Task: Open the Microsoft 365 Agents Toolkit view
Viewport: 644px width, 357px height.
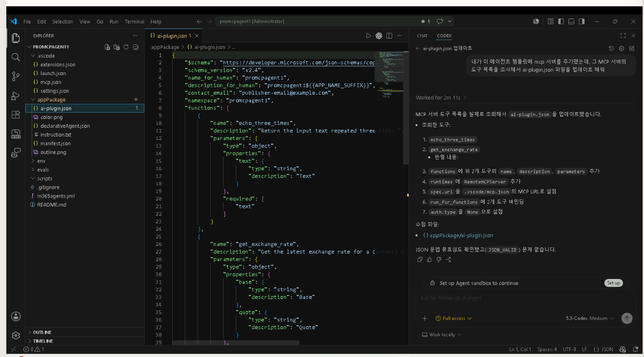Action: coord(16,134)
